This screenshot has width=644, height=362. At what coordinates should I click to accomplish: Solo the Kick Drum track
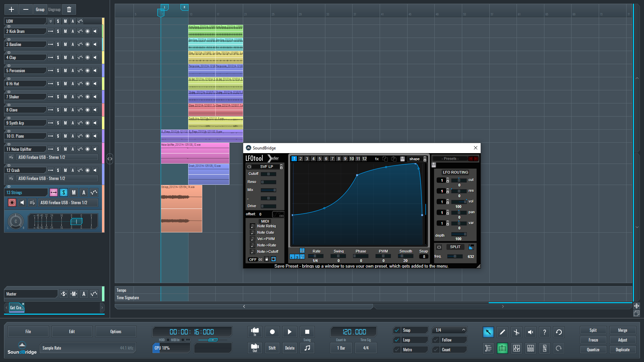click(x=58, y=31)
